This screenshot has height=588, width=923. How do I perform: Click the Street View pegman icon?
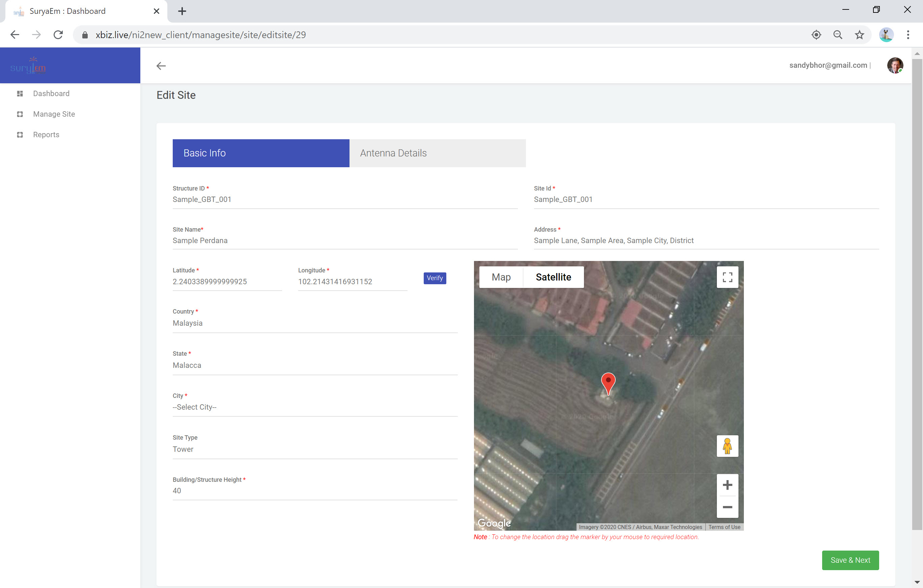point(727,446)
